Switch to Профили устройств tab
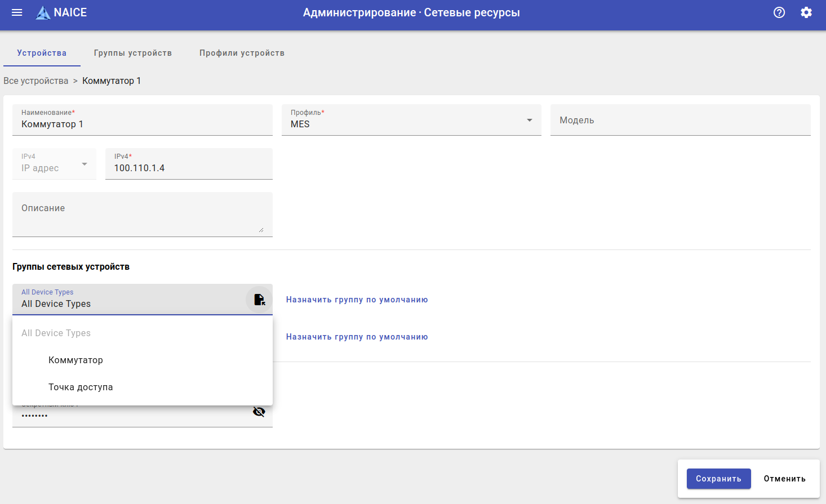Viewport: 826px width, 504px height. point(242,53)
